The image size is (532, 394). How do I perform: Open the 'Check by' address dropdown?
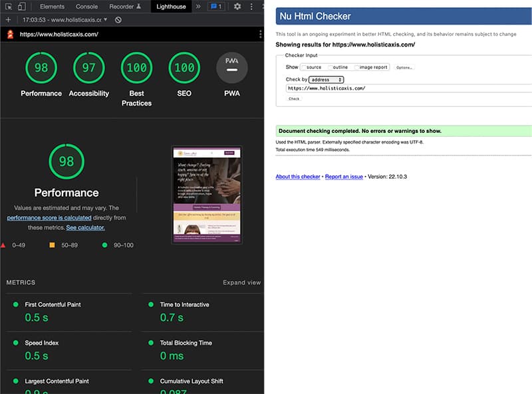326,80
